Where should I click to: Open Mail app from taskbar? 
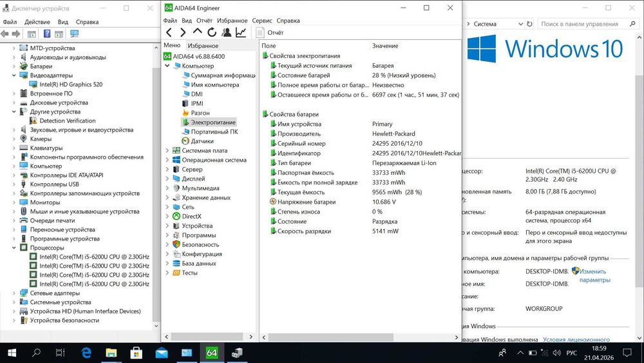(162, 352)
